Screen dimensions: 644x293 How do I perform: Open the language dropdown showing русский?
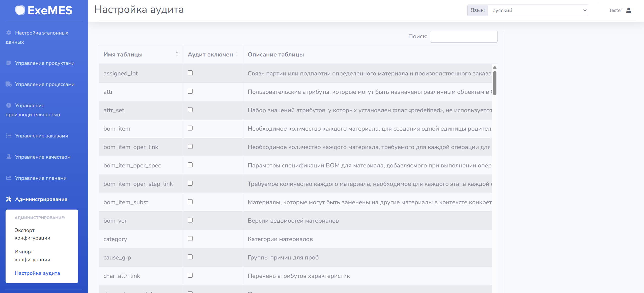pyautogui.click(x=538, y=10)
